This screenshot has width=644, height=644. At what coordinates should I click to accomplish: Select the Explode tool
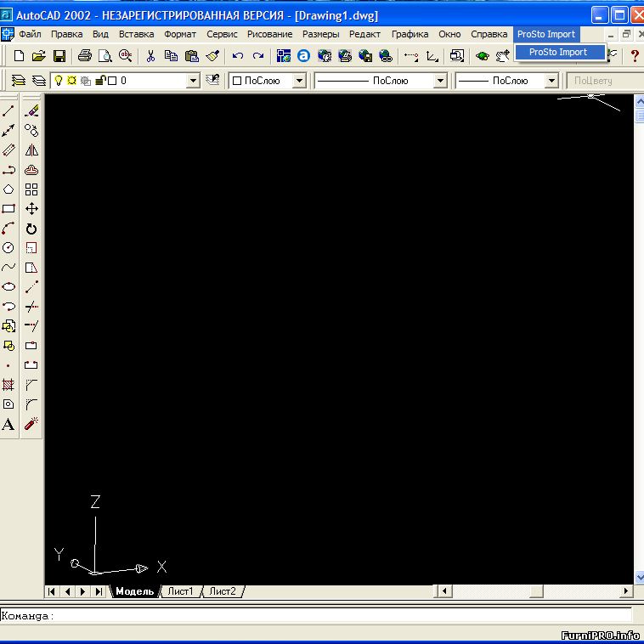click(31, 424)
